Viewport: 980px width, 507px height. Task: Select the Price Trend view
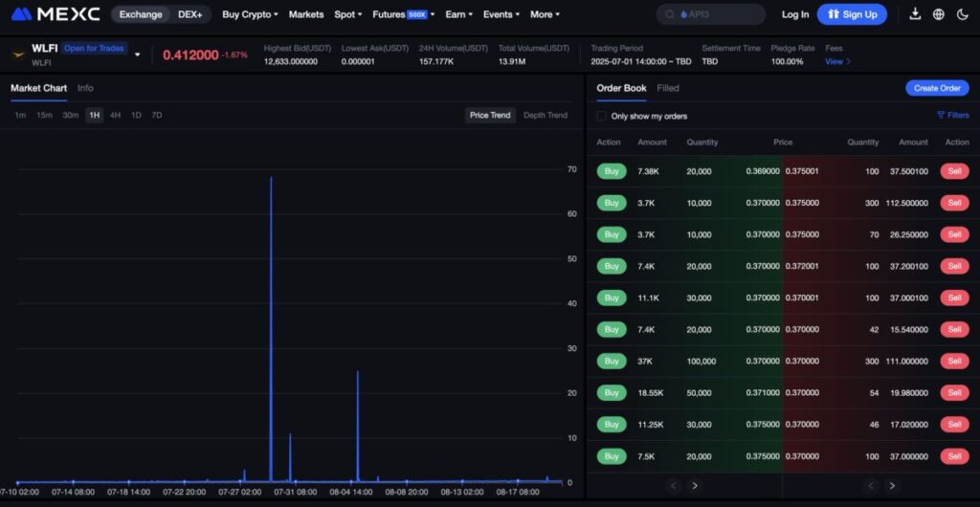pos(490,116)
